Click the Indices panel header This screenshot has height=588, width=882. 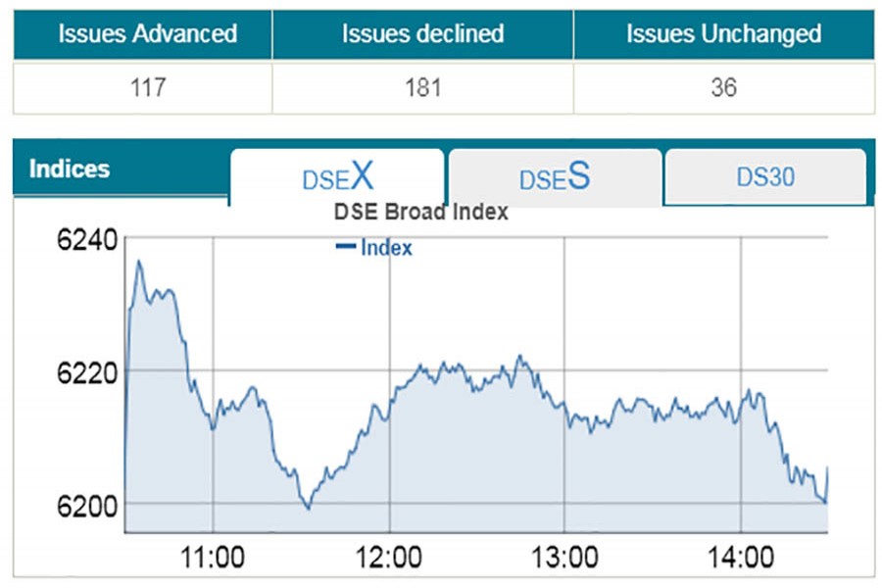pyautogui.click(x=70, y=169)
